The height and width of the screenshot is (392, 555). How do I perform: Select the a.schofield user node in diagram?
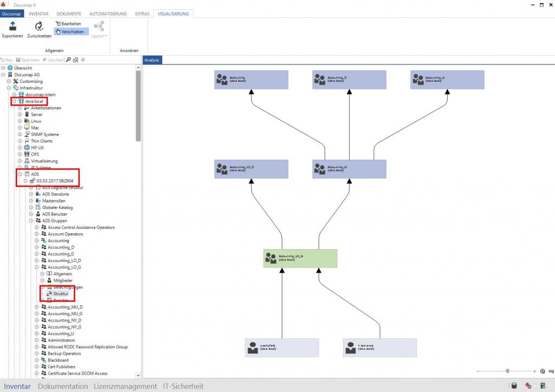coord(282,348)
